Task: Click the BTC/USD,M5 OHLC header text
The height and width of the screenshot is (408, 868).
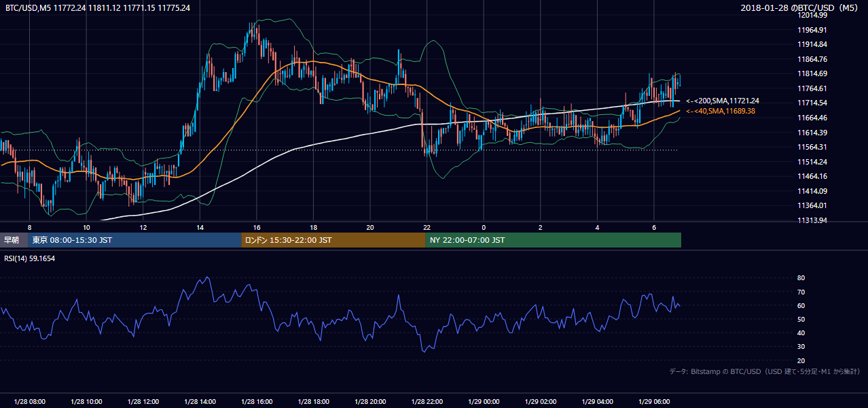Action: coord(98,7)
